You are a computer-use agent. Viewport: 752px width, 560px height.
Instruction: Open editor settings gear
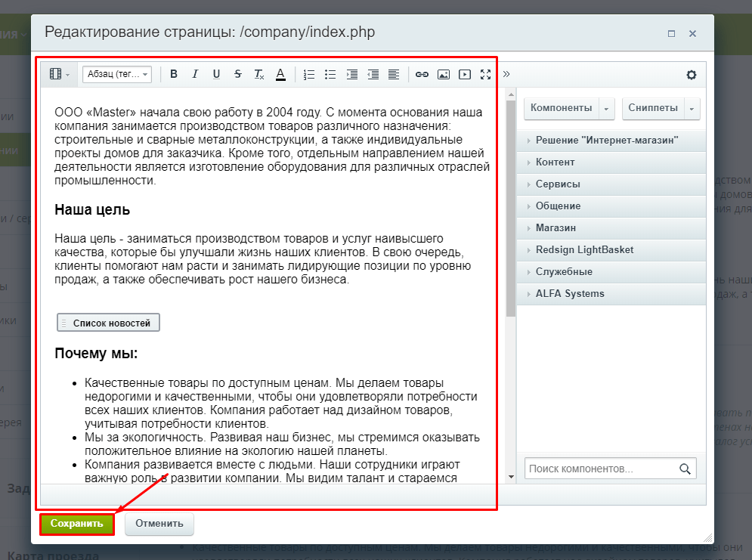click(x=691, y=75)
